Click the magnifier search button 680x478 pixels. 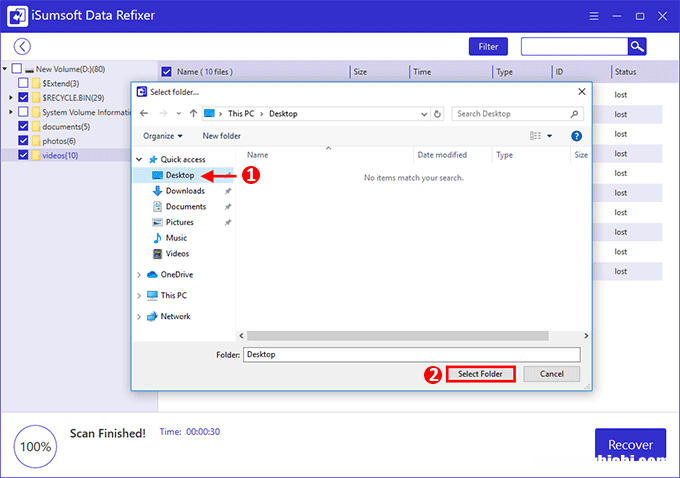click(x=637, y=47)
